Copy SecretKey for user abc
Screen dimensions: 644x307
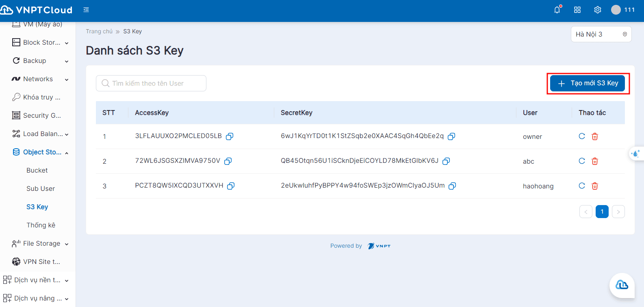point(446,161)
